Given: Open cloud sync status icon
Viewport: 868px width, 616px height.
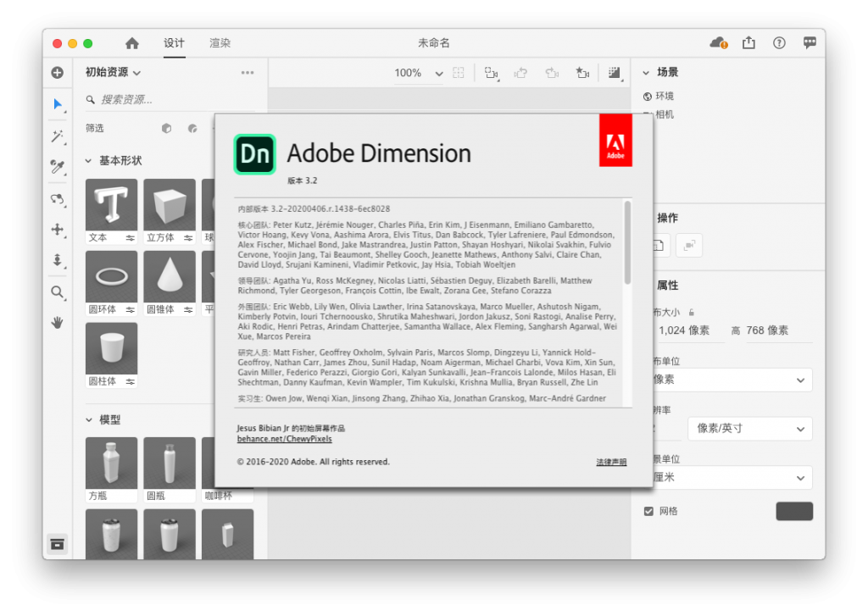Looking at the screenshot, I should click(718, 42).
